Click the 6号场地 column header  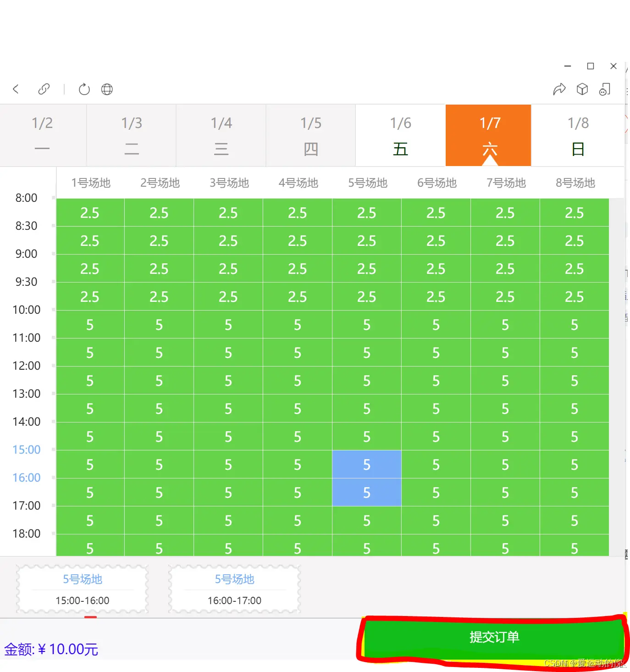[437, 183]
